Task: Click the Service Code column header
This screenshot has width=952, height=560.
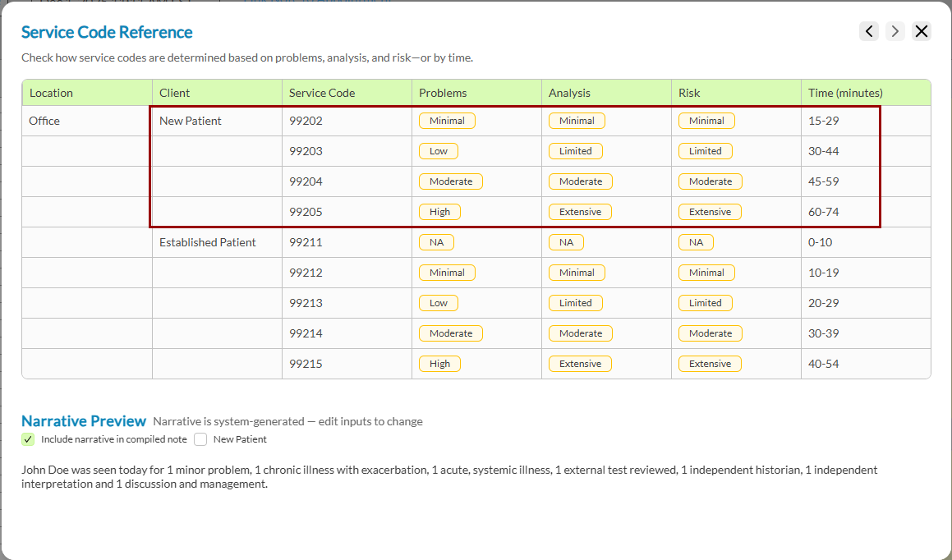Action: [x=322, y=93]
